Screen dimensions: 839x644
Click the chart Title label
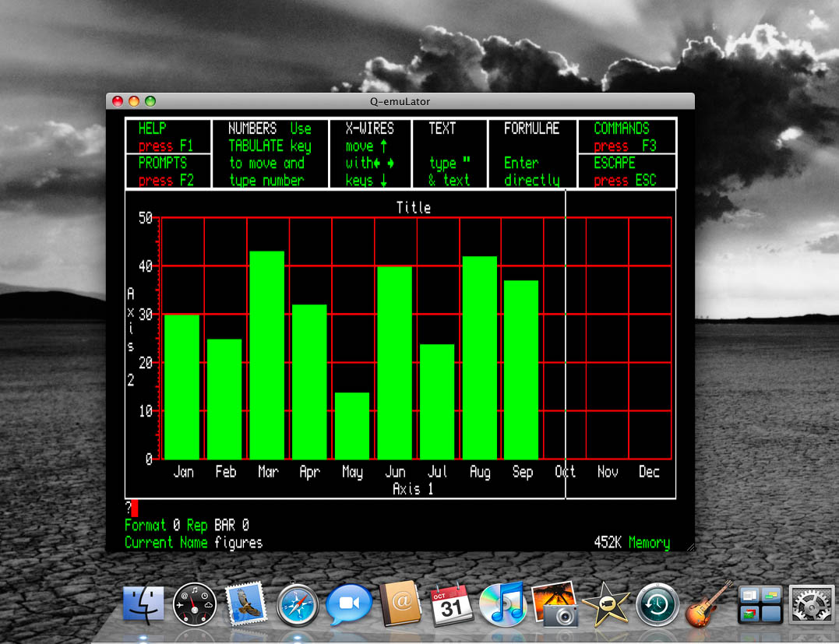click(414, 207)
